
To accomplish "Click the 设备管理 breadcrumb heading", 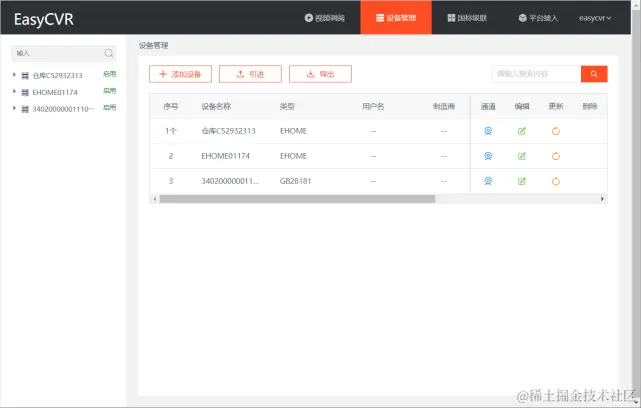I will point(154,45).
